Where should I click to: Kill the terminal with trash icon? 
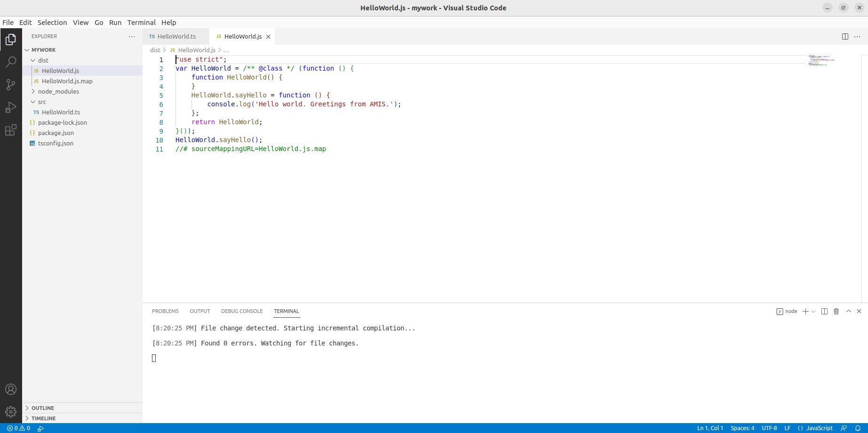click(836, 311)
